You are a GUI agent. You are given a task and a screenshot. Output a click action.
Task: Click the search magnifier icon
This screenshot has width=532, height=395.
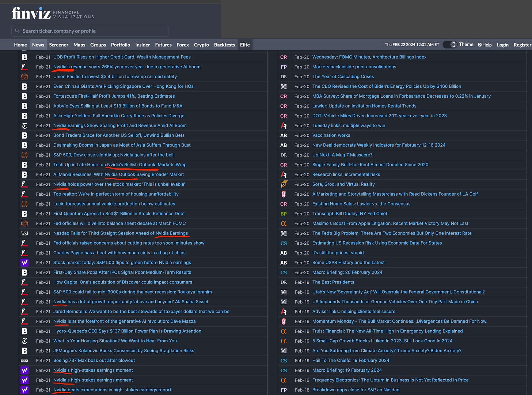[x=17, y=31]
